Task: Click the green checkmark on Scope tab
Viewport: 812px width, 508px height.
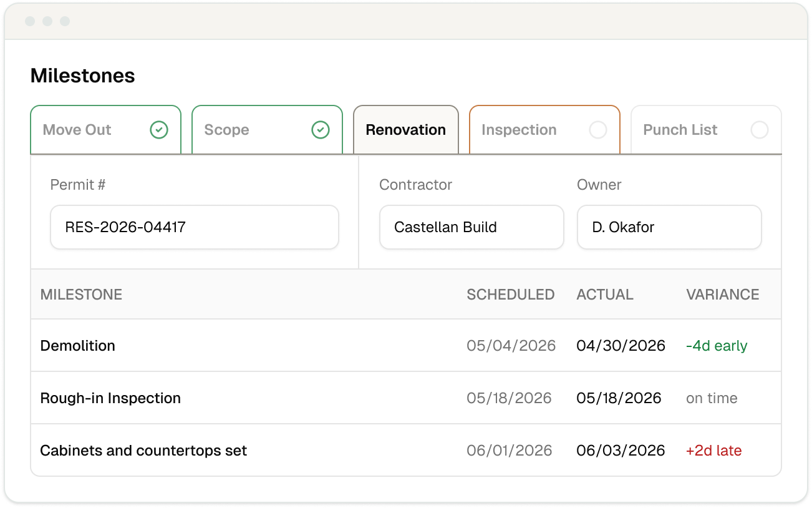Action: [321, 130]
